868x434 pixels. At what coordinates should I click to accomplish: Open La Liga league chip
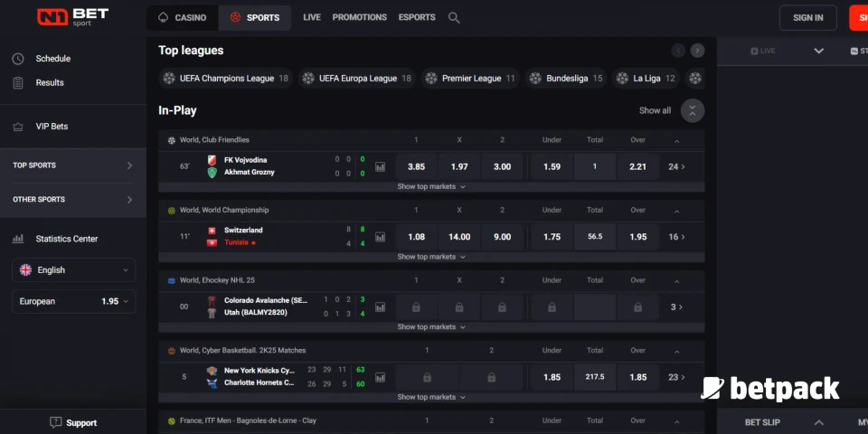click(x=646, y=79)
